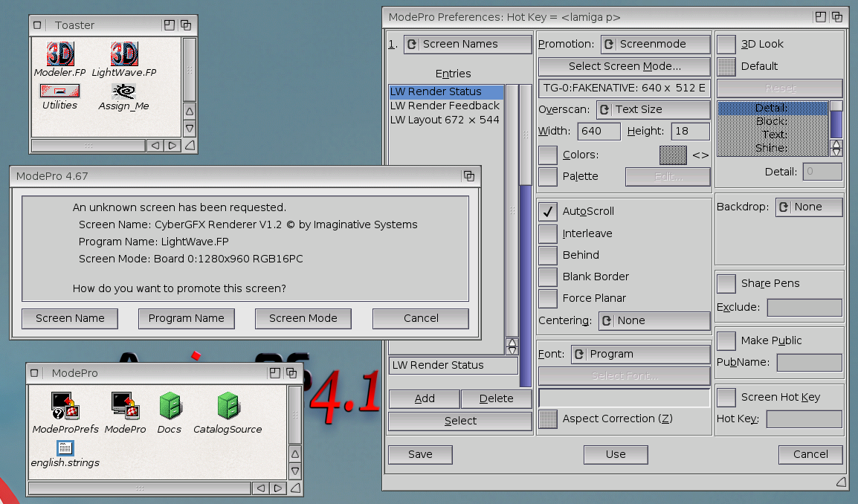Open the CatalogSource drawer icon
This screenshot has width=858, height=504.
pos(228,405)
